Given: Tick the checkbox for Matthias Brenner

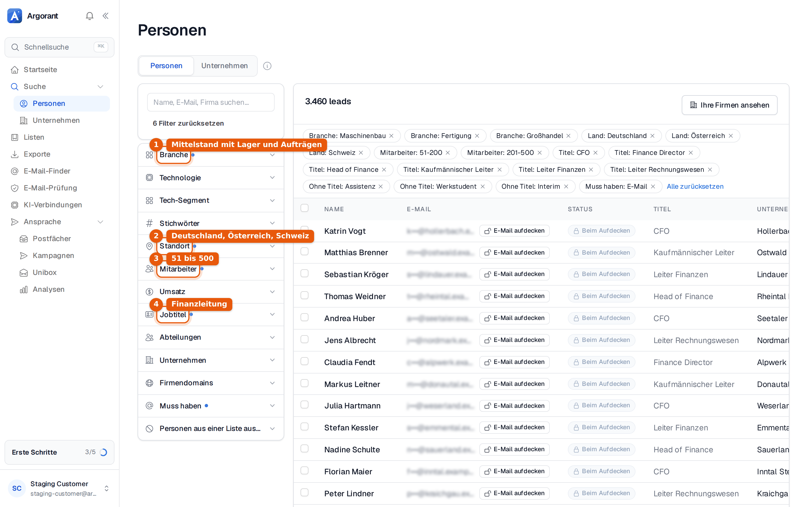Looking at the screenshot, I should pos(304,252).
